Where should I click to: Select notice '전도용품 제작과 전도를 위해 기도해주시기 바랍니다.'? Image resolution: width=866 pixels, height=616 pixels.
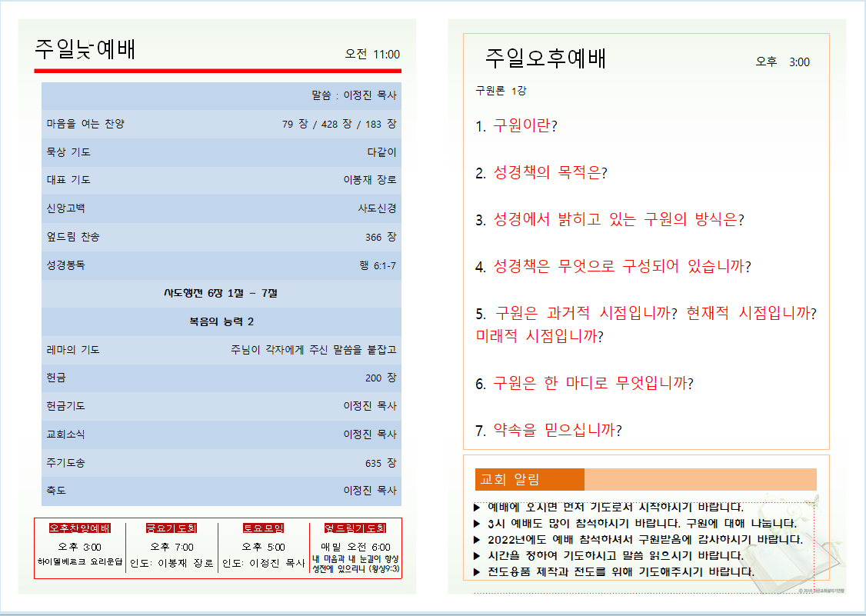(621, 572)
